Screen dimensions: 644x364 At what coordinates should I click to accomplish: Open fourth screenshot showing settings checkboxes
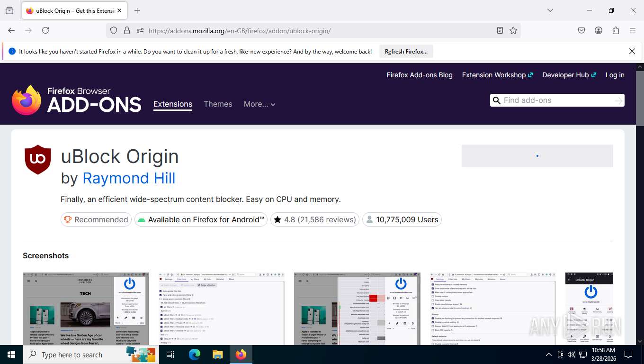pos(493,309)
